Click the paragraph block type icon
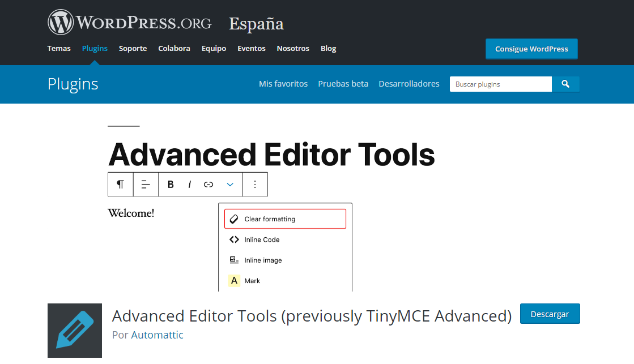Viewport: 634px width, 364px height. tap(121, 185)
